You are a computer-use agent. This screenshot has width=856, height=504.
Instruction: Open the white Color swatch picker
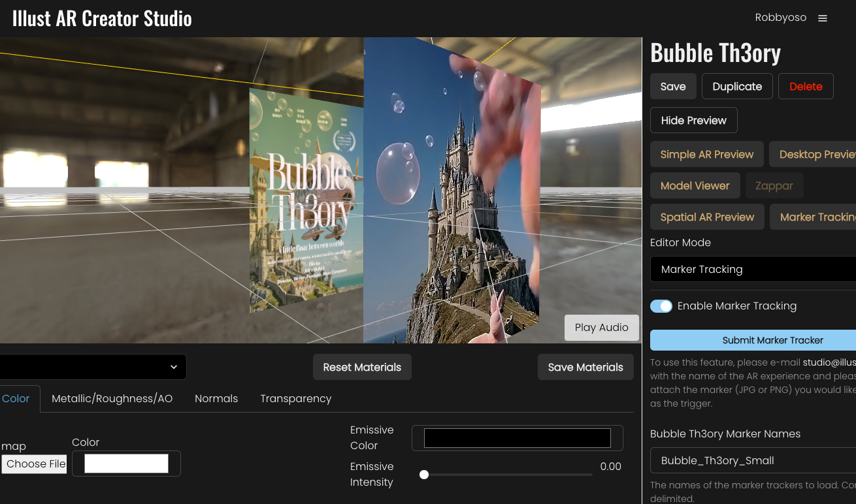point(126,464)
